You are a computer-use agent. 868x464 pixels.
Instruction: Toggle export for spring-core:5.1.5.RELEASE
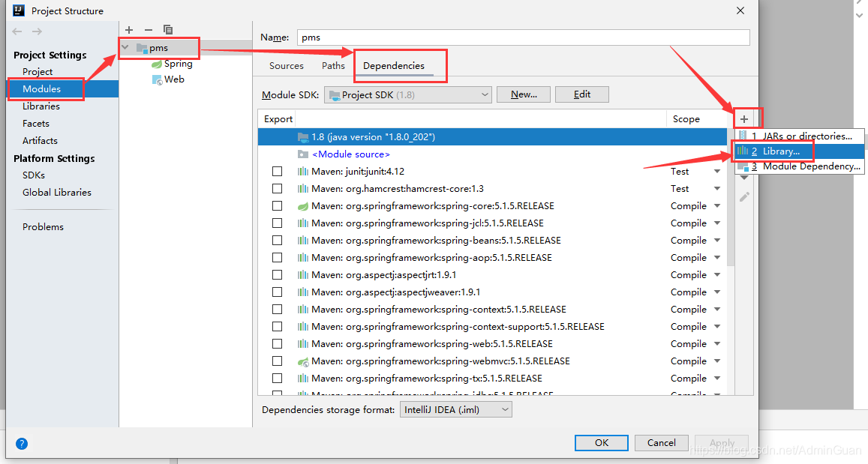click(278, 205)
